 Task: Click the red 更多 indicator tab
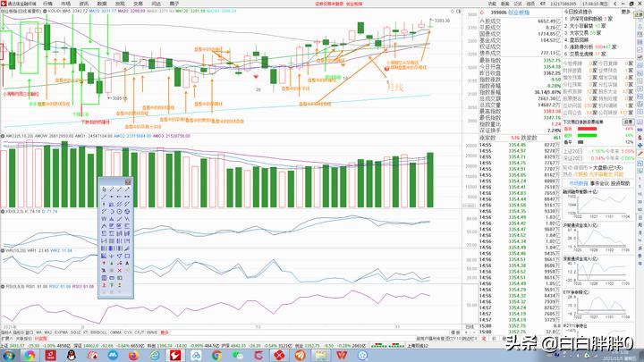pos(165,333)
